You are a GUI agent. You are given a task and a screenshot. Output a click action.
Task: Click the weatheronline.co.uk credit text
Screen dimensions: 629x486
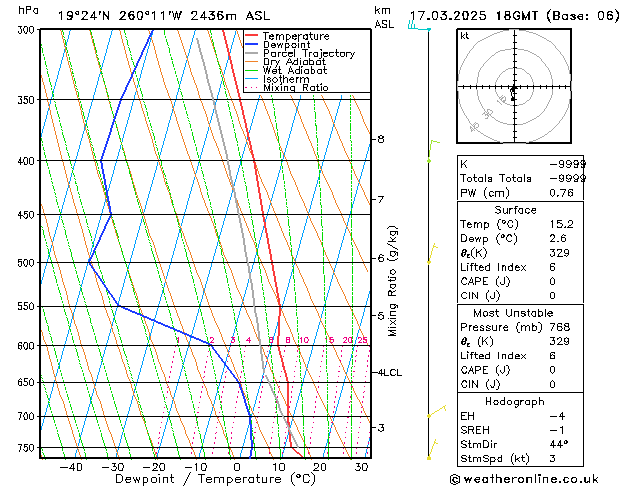(x=524, y=479)
